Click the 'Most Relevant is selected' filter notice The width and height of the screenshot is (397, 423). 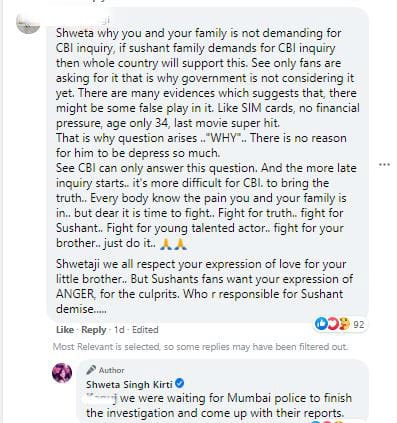(200, 347)
